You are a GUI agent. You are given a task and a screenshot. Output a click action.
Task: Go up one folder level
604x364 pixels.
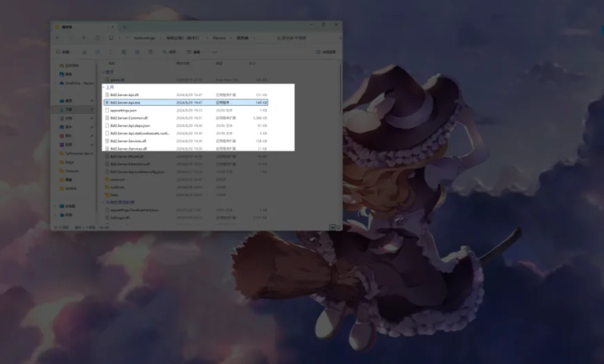84,38
